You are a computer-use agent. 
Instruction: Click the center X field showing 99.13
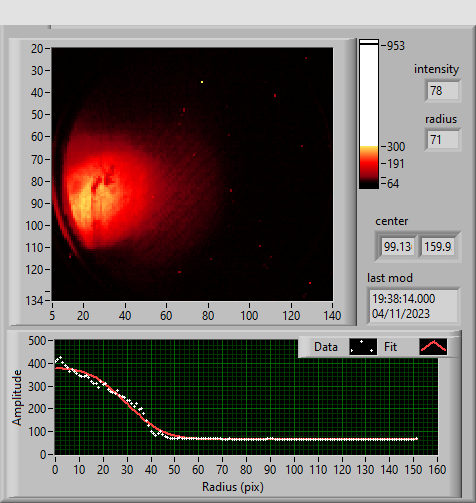(397, 247)
